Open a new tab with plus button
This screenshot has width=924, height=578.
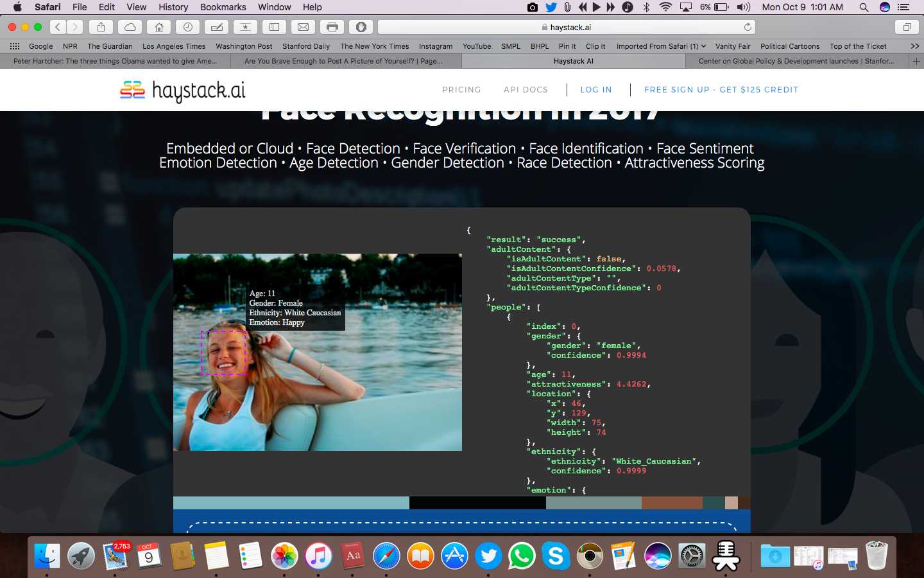click(x=916, y=61)
